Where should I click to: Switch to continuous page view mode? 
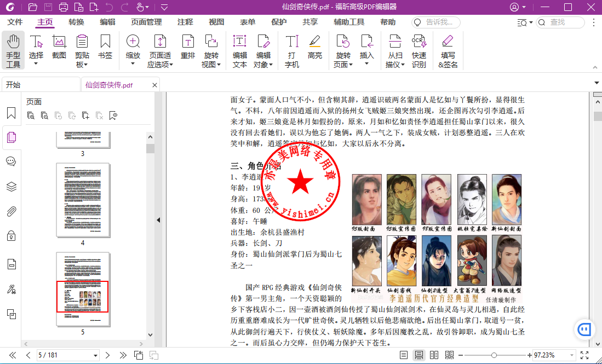(x=419, y=355)
